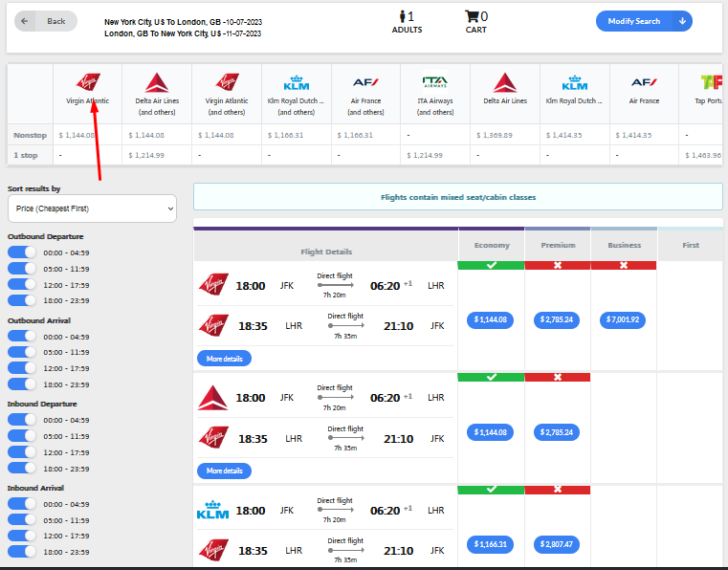Click Delta nonstop price $1,369.89 in matrix
728x570 pixels.
pos(494,135)
